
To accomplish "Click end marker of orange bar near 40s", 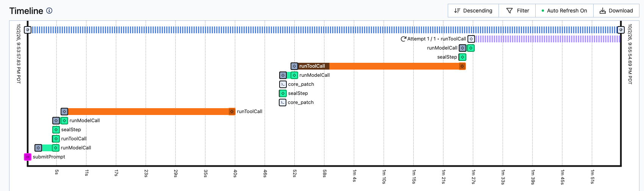I will (232, 112).
